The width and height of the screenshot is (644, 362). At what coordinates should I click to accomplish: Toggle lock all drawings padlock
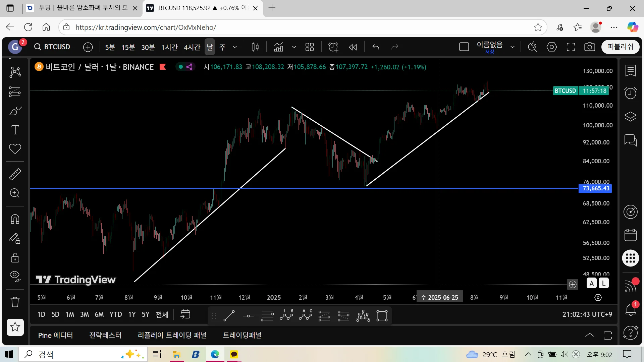[15, 258]
